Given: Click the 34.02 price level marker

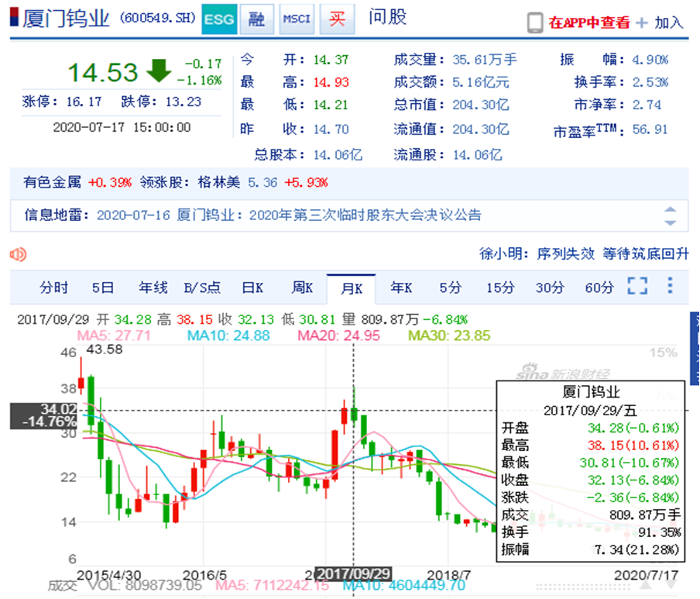Looking at the screenshot, I should [x=43, y=415].
